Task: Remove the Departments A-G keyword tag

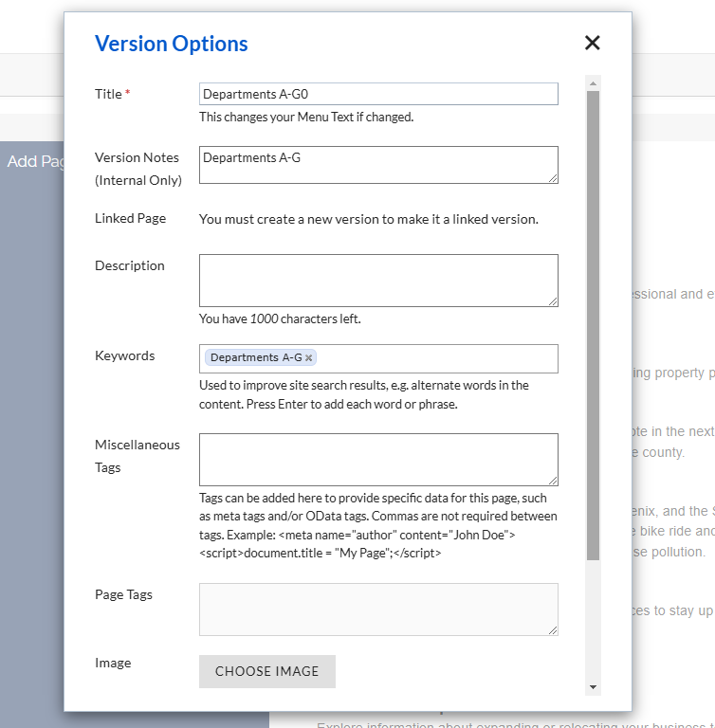Action: click(x=308, y=358)
